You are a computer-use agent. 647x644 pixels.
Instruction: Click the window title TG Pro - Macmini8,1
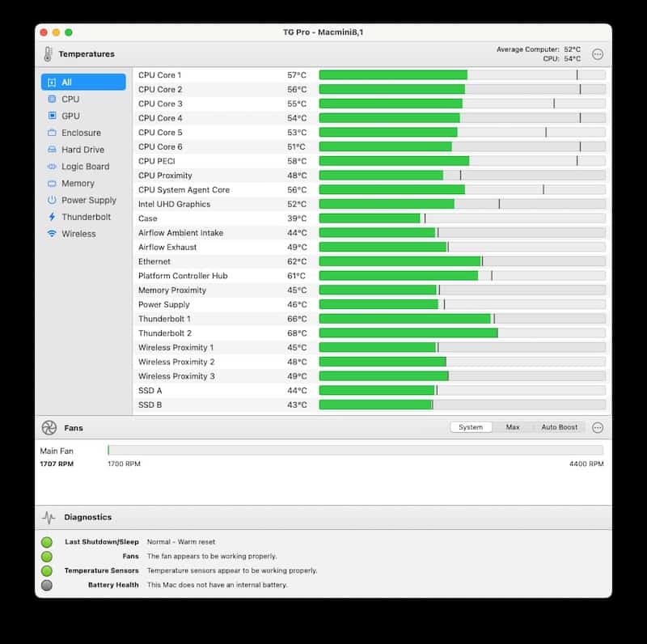tap(323, 32)
